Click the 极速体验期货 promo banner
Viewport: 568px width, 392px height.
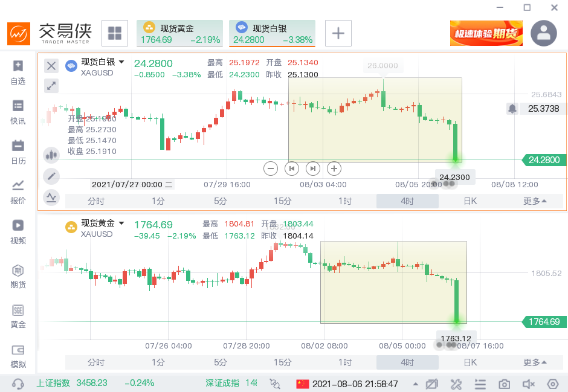[486, 33]
